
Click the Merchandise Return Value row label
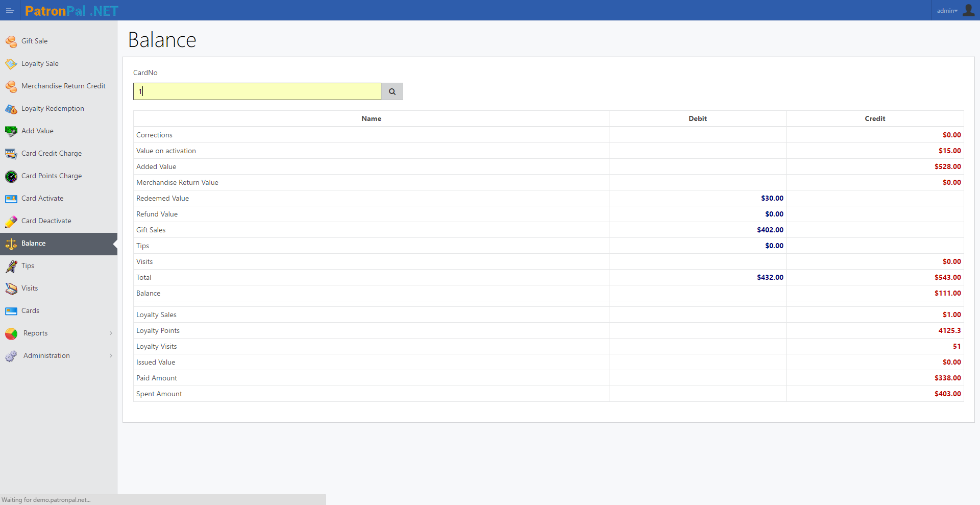point(177,182)
